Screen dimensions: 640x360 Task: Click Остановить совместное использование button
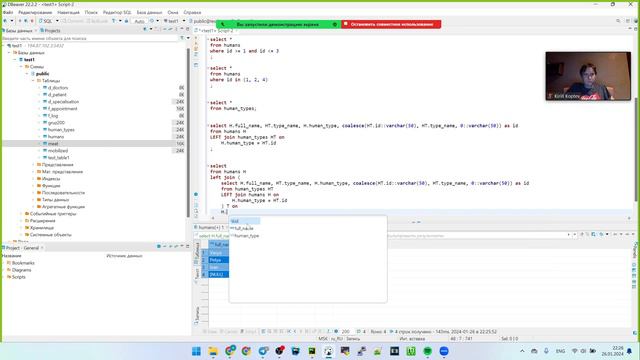391,24
